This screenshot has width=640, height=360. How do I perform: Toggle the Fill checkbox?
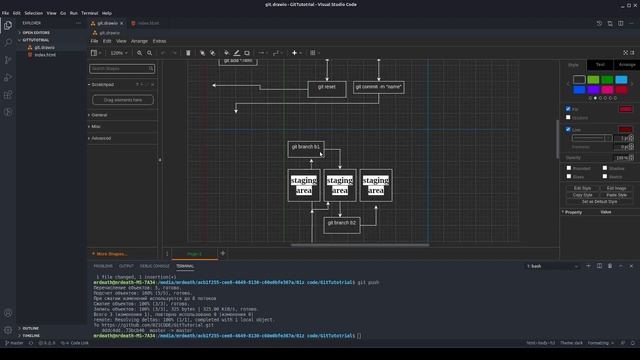tap(568, 109)
